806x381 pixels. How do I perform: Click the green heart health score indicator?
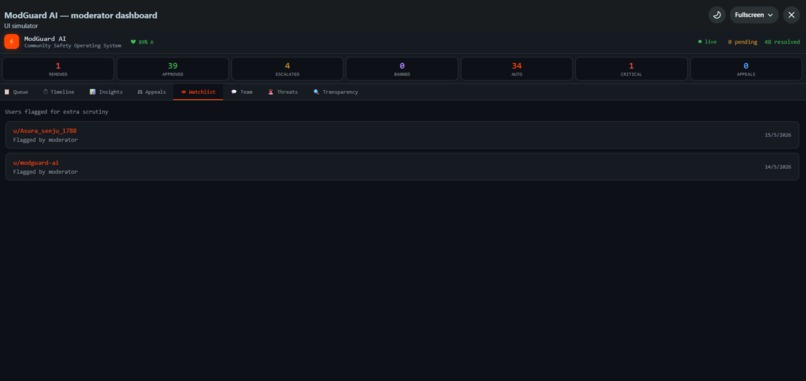coord(142,42)
